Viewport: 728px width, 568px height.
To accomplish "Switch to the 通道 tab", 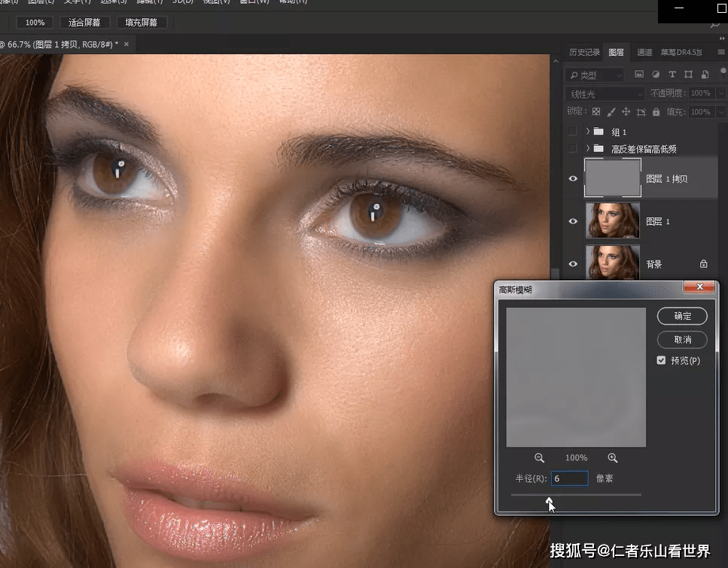I will [x=644, y=53].
